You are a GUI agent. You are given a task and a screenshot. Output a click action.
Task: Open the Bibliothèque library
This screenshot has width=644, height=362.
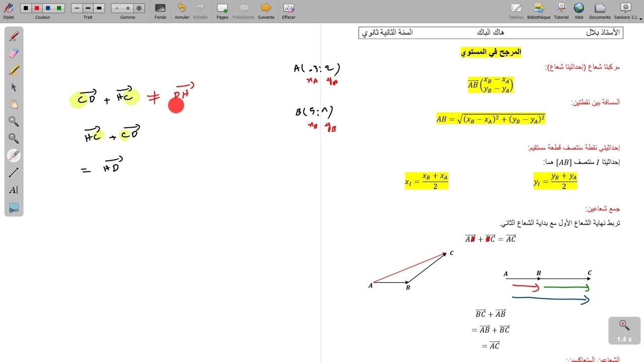539,11
